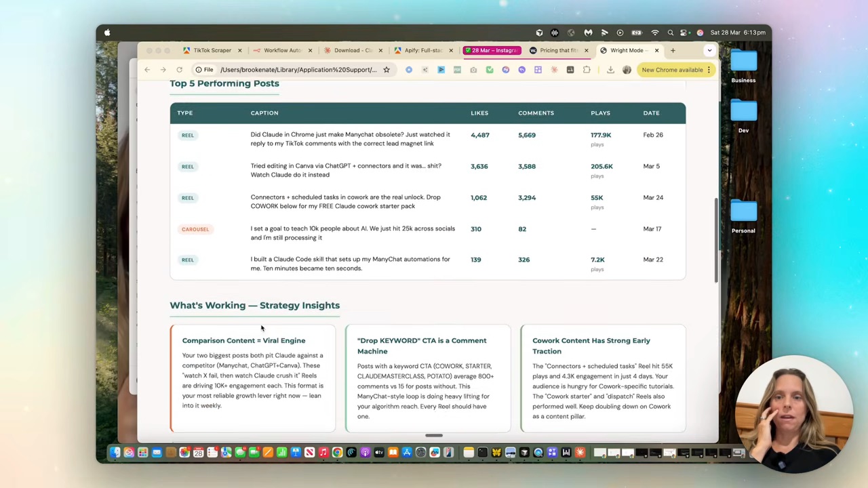Reload the current page
868x488 pixels.
(x=180, y=70)
